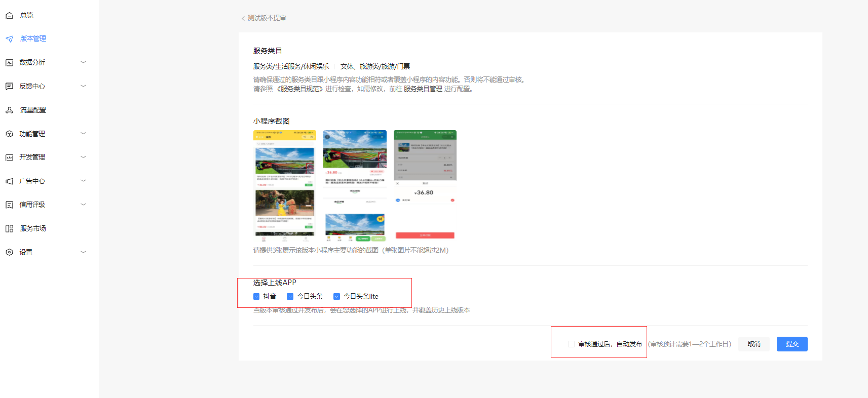Expand the 信用评级 menu chevron

tap(84, 205)
